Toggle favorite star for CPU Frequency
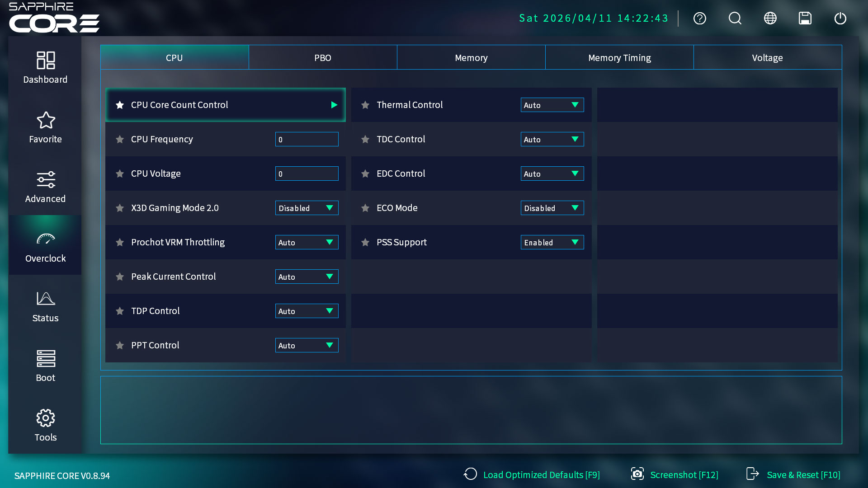Screen dimensions: 868x488 tap(120, 139)
